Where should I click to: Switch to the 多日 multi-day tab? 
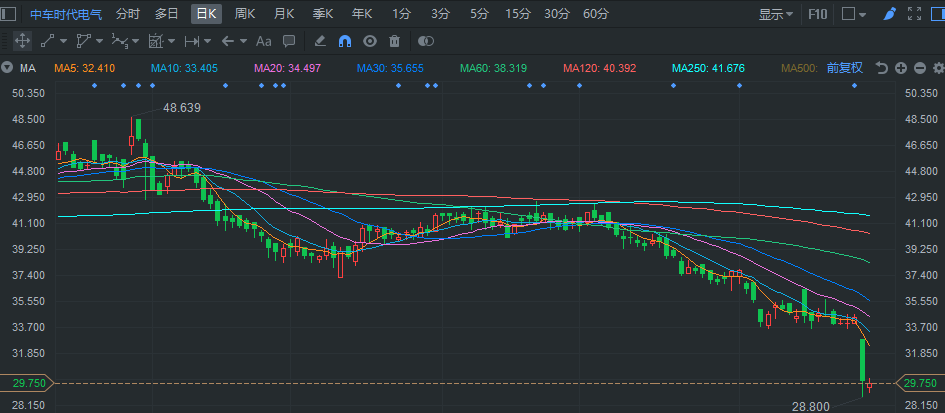(167, 14)
